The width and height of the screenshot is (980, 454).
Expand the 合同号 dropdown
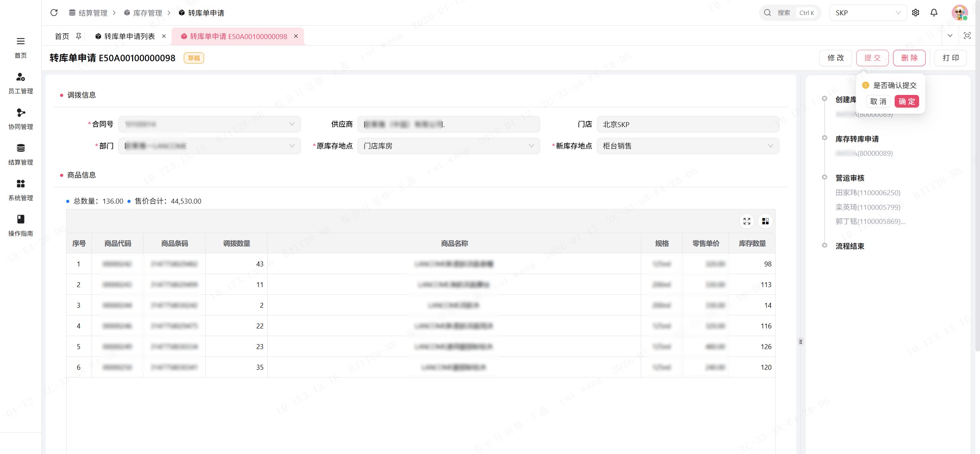point(209,124)
